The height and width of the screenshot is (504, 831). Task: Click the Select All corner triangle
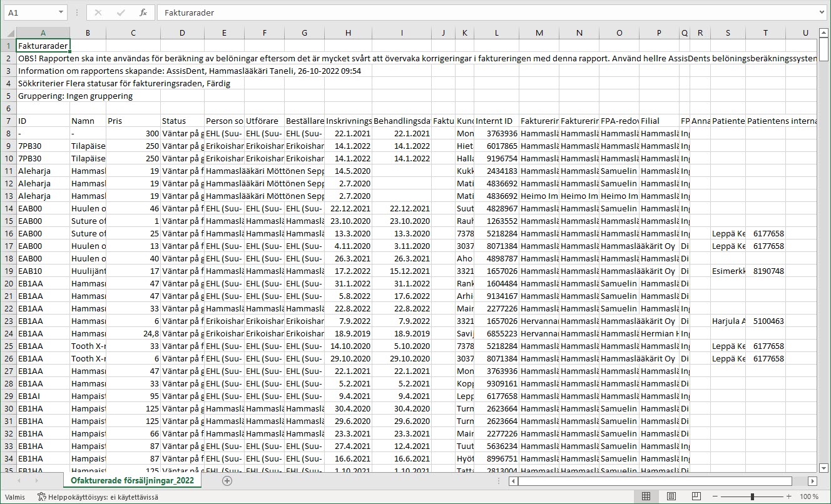coord(10,33)
